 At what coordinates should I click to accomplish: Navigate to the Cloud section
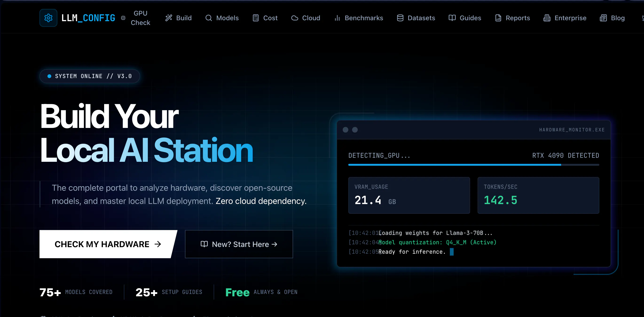[x=311, y=18]
